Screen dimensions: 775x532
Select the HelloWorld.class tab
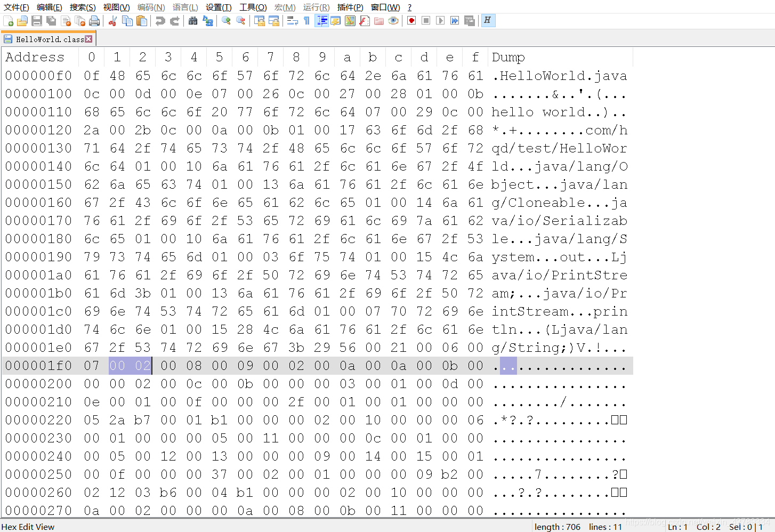coord(49,39)
